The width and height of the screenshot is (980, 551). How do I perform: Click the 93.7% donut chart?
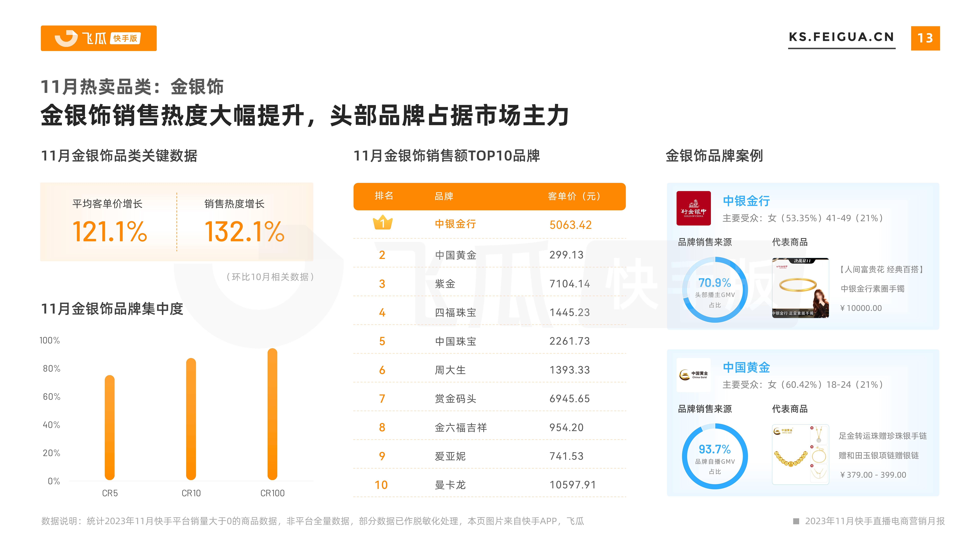pyautogui.click(x=715, y=456)
